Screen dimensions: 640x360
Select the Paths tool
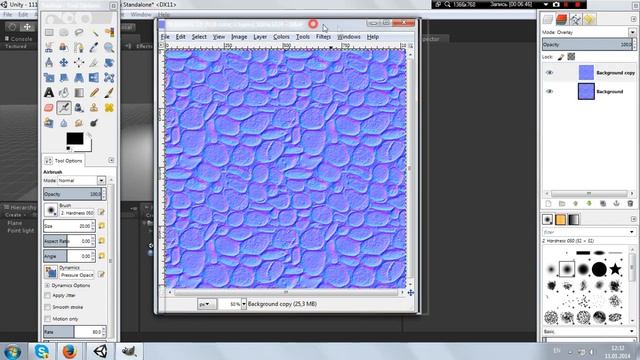(x=79, y=47)
